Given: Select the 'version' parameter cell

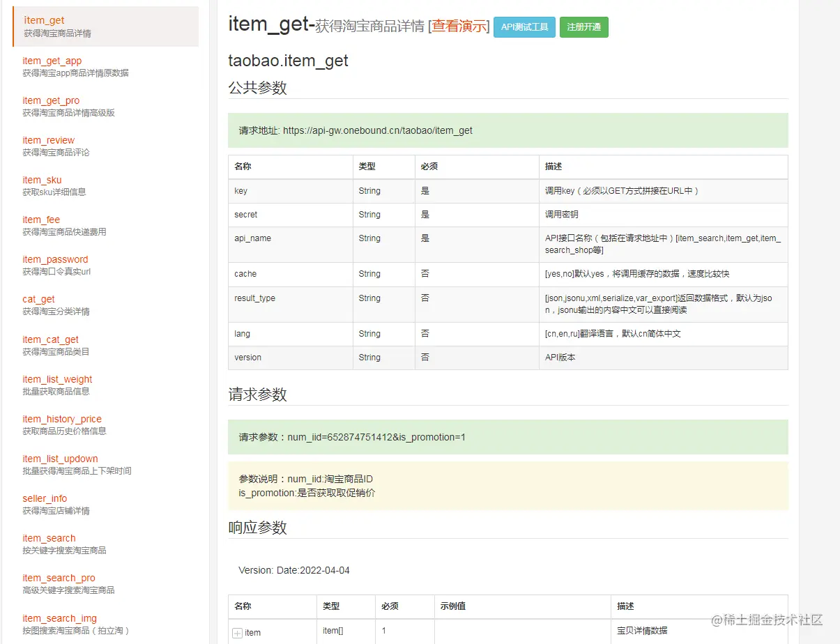Looking at the screenshot, I should [291, 358].
